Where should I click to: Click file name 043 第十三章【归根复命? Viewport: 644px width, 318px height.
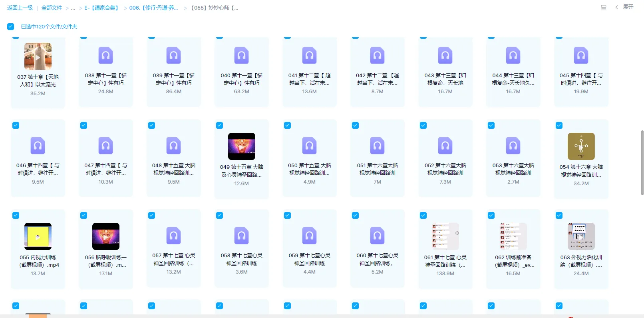point(445,79)
